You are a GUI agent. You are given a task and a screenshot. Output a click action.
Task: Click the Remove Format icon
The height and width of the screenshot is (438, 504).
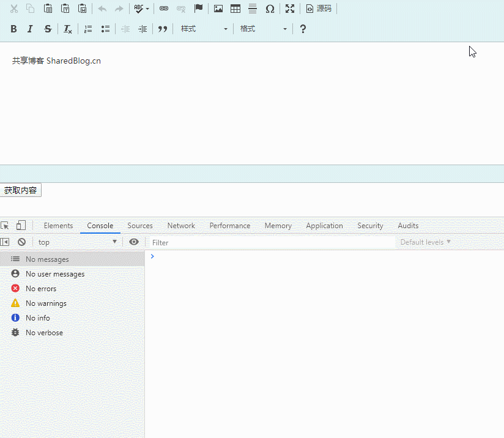67,29
